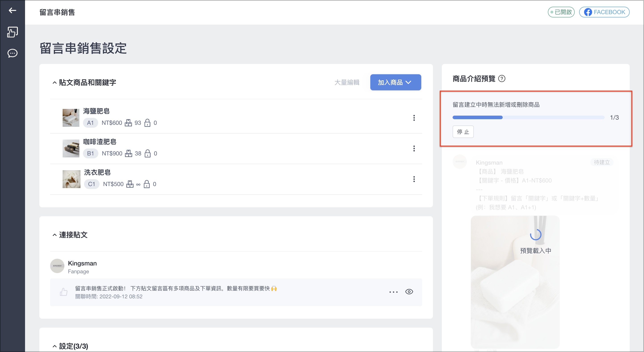Click the 咖啡渣肥皂 product name
The width and height of the screenshot is (644, 352).
click(100, 142)
